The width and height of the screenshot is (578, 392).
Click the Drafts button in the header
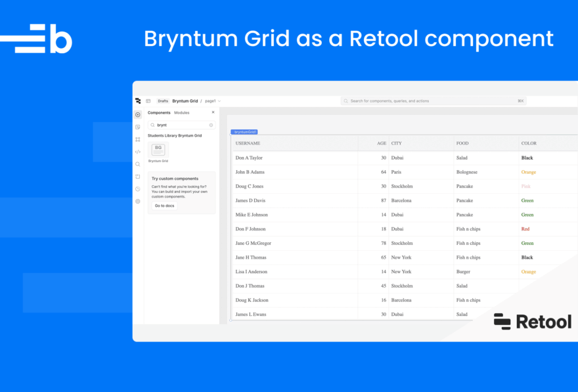(163, 101)
